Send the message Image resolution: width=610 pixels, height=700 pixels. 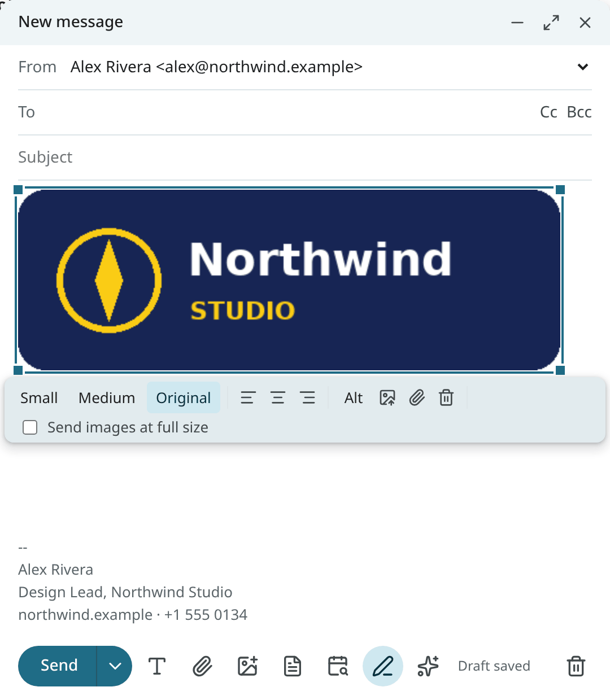click(59, 666)
